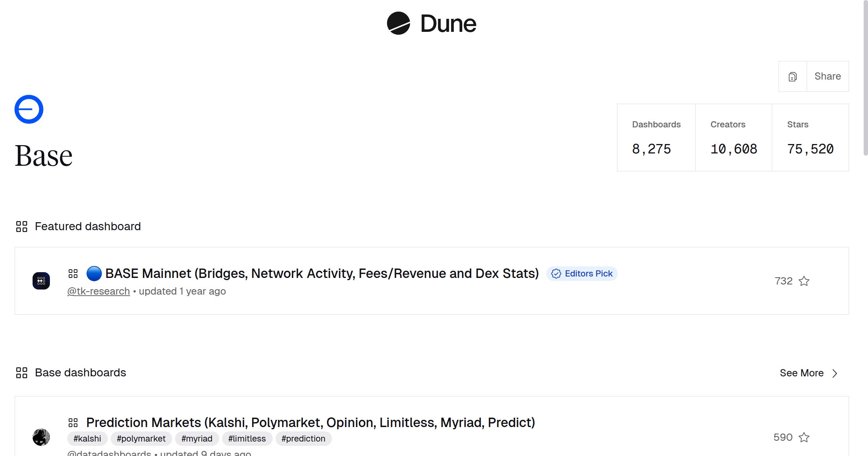Click the blue Base chain logo
The height and width of the screenshot is (456, 868).
pyautogui.click(x=29, y=109)
